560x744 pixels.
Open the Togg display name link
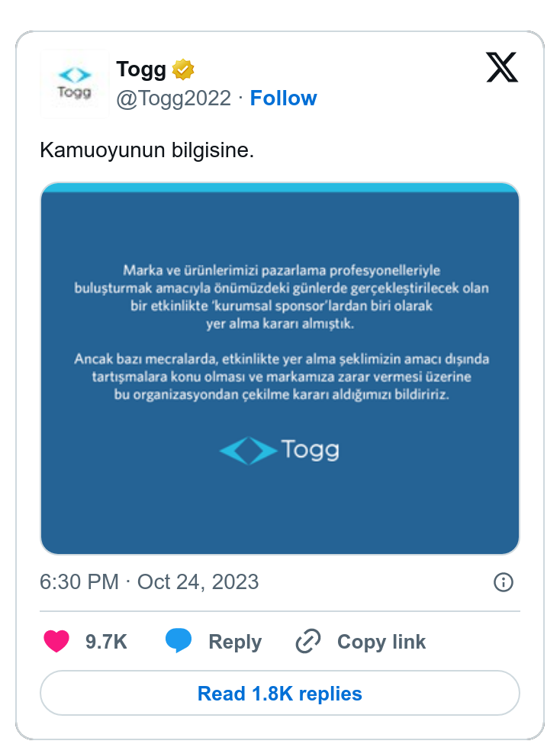point(141,70)
